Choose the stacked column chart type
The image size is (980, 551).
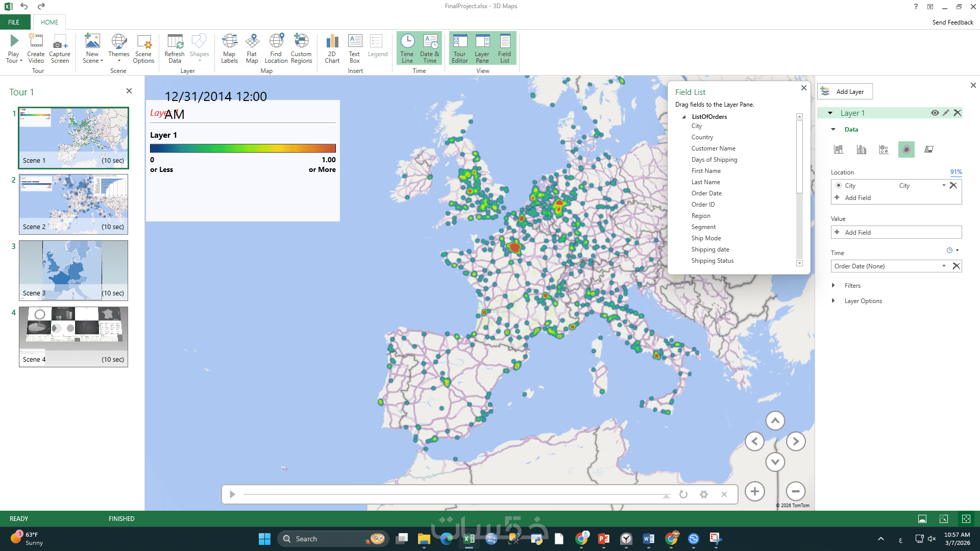point(839,149)
